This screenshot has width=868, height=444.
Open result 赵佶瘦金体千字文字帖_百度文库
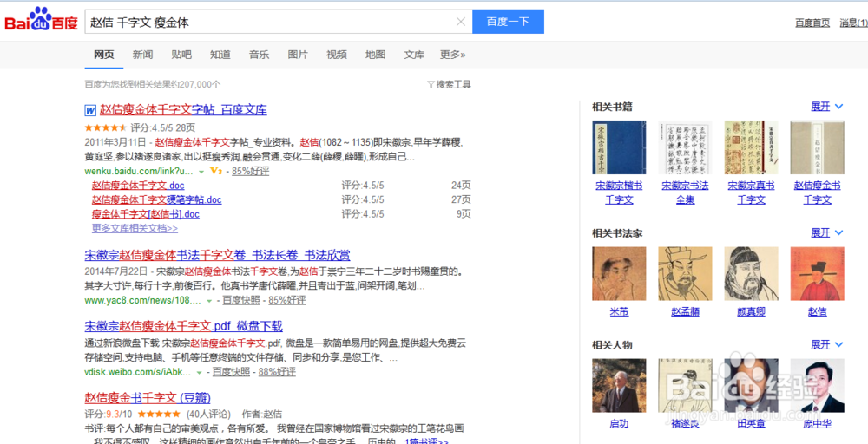(183, 110)
